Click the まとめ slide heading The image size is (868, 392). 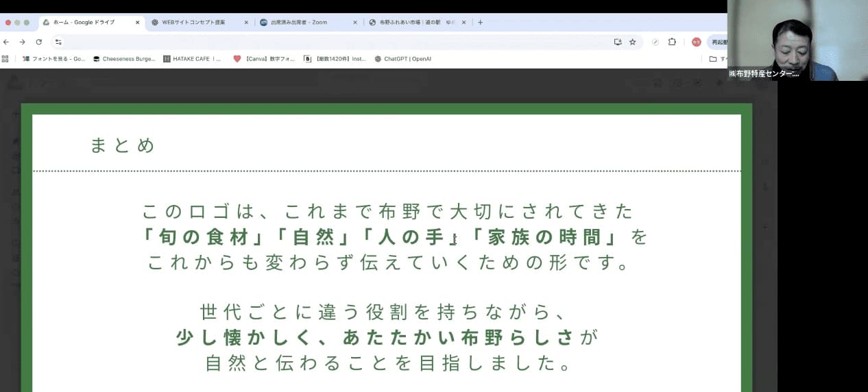pyautogui.click(x=123, y=145)
